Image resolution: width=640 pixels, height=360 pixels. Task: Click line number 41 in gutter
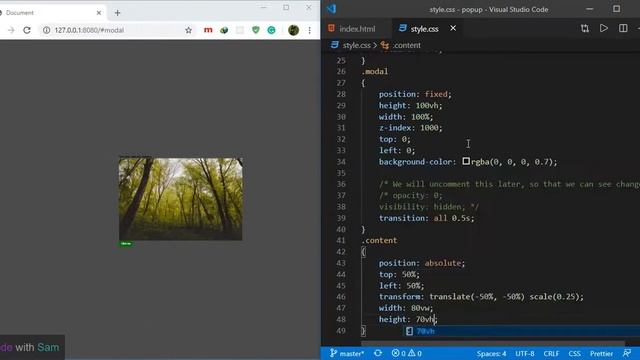(341, 240)
